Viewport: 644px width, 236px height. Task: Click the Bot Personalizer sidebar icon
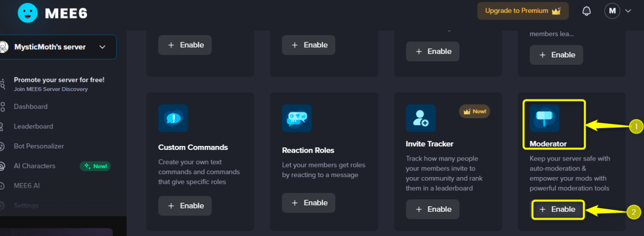(2, 146)
